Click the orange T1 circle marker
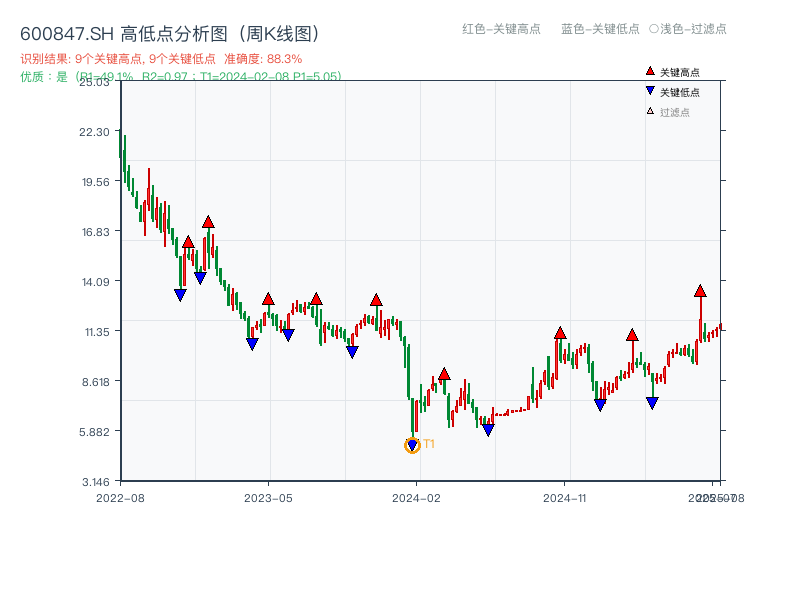This screenshot has width=800, height=600. point(412,445)
